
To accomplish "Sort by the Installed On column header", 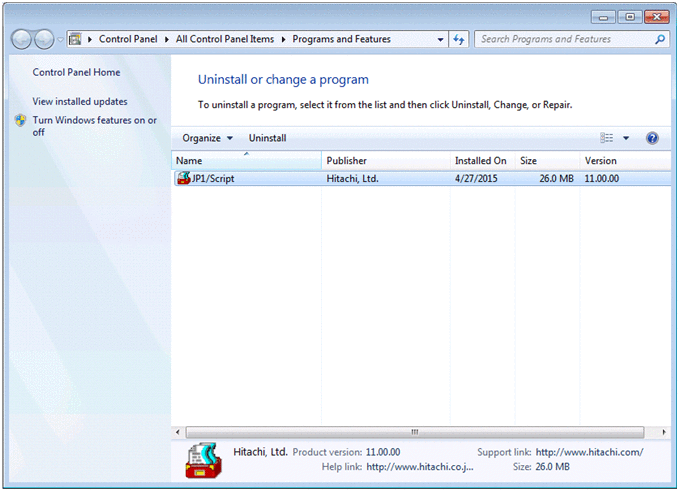I will 483,161.
